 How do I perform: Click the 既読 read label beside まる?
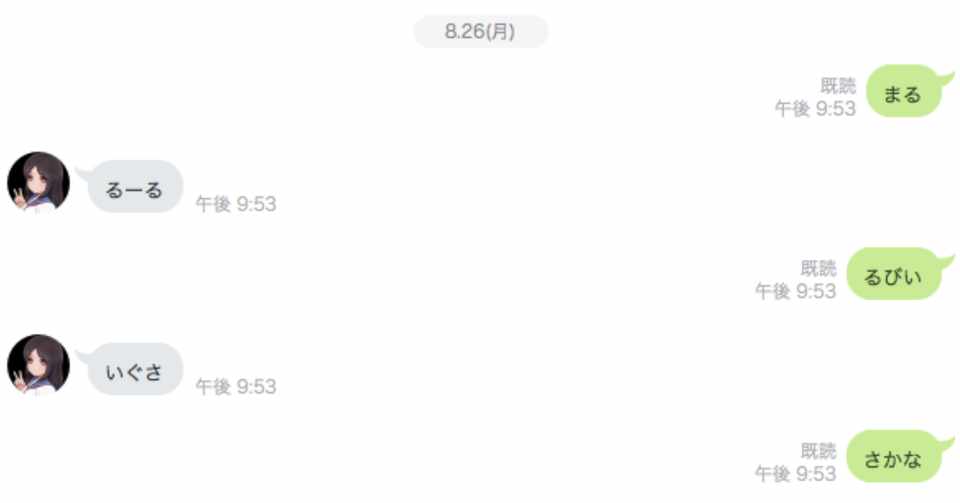(x=838, y=85)
